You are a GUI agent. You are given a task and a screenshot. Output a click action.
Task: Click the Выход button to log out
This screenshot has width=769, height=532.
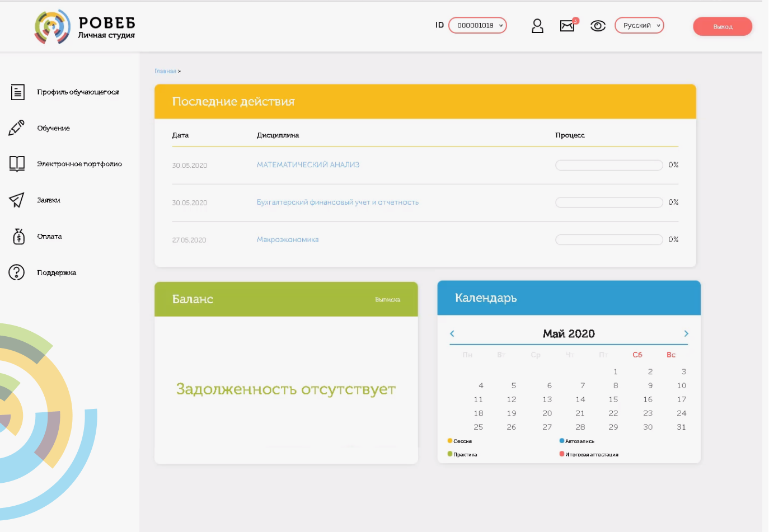point(722,26)
